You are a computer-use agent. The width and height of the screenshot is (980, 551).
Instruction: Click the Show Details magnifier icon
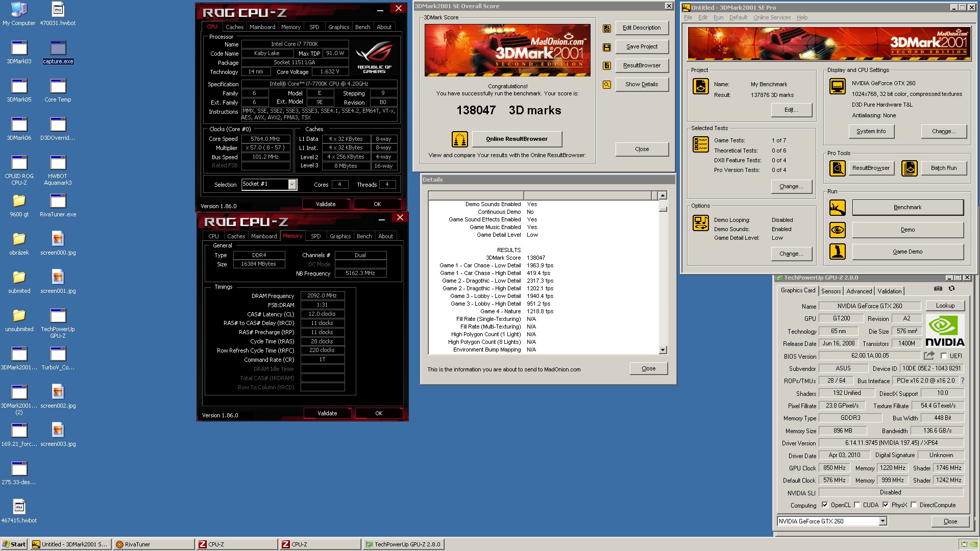click(x=607, y=85)
